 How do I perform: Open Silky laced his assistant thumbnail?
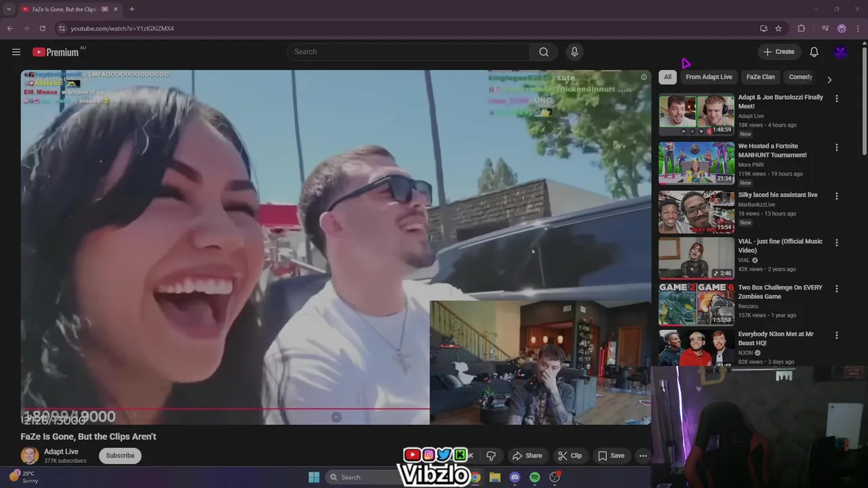point(696,211)
